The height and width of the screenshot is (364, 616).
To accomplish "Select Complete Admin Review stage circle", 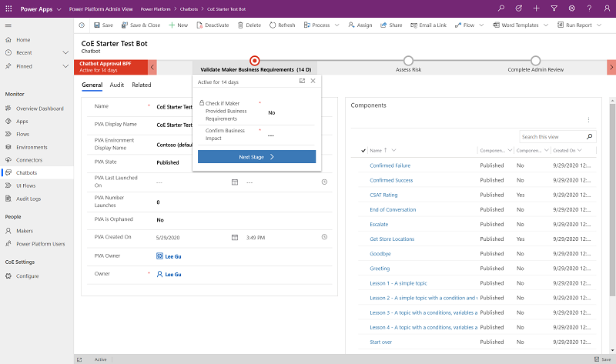I will (x=535, y=61).
